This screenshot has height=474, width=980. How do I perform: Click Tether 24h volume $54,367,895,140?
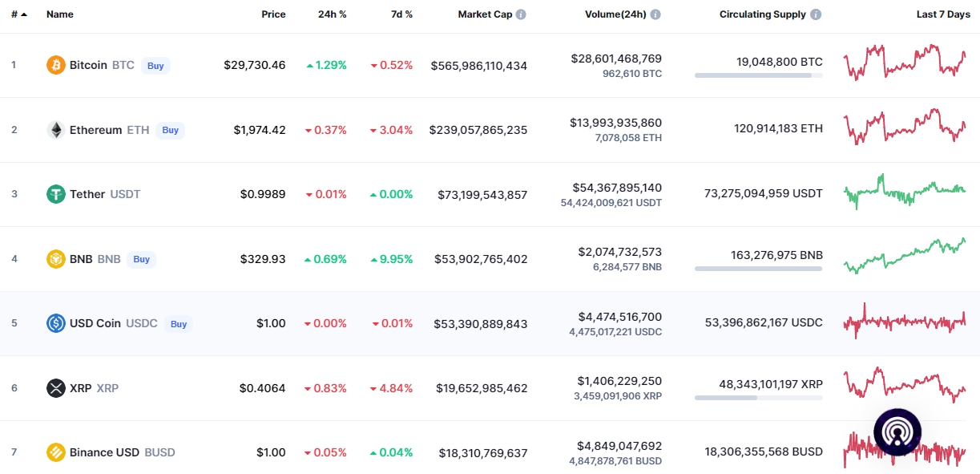[617, 188]
